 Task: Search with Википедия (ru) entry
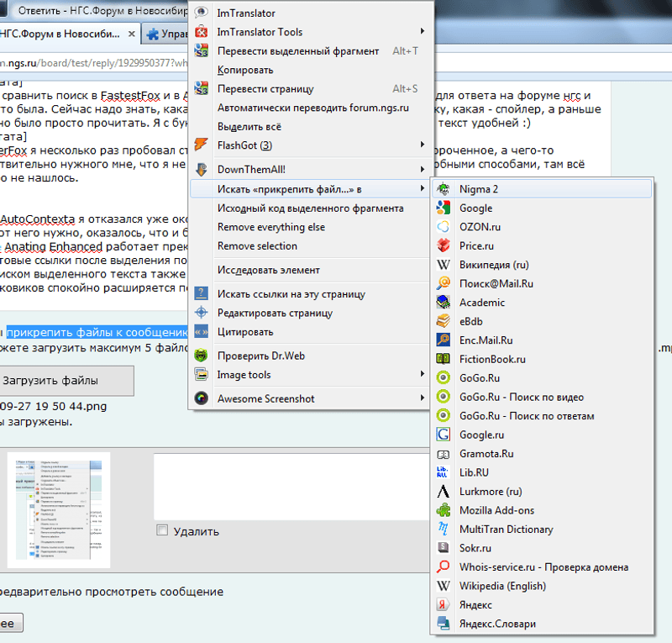pyautogui.click(x=493, y=265)
